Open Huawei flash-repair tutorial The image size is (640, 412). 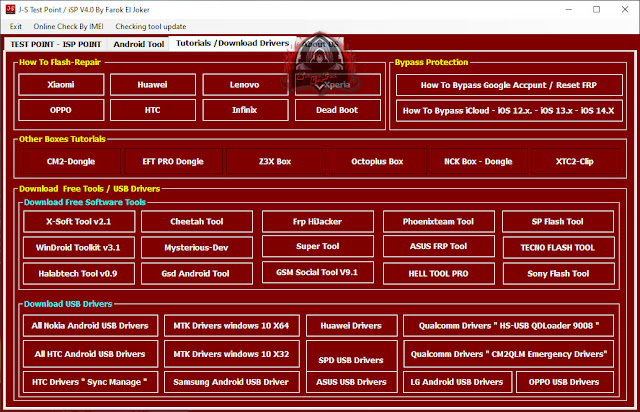(x=153, y=85)
